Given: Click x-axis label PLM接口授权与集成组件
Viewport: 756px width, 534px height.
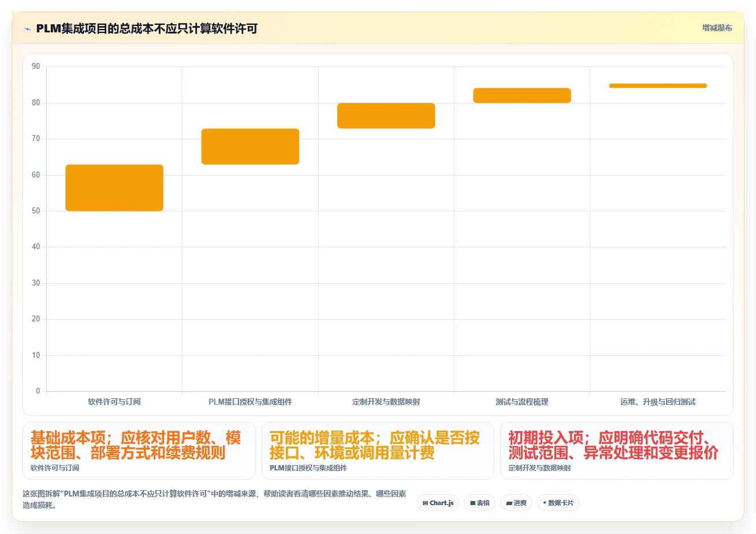Looking at the screenshot, I should (x=250, y=402).
